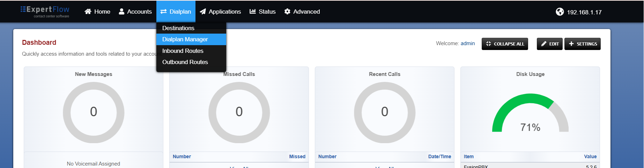
Task: Click the globe icon beside 192.168.1.17
Action: 560,12
